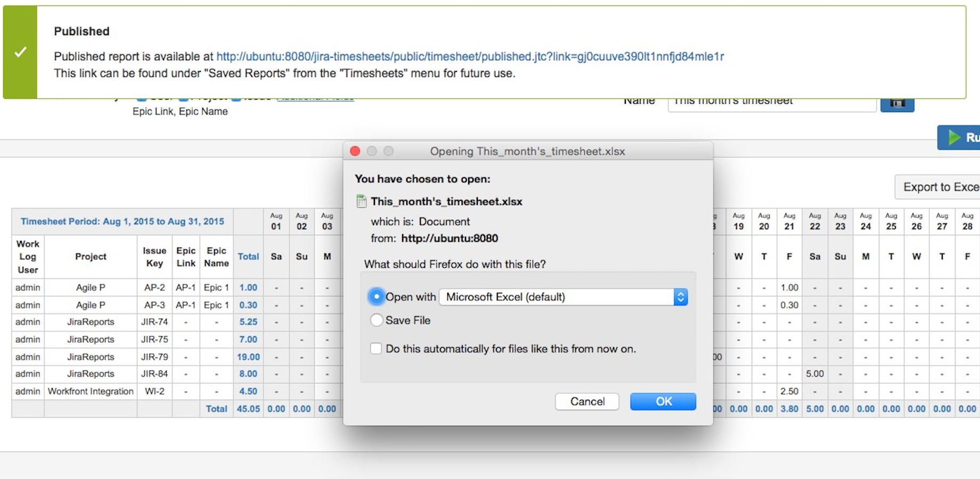Click the Aug 21 column header

tap(789, 221)
